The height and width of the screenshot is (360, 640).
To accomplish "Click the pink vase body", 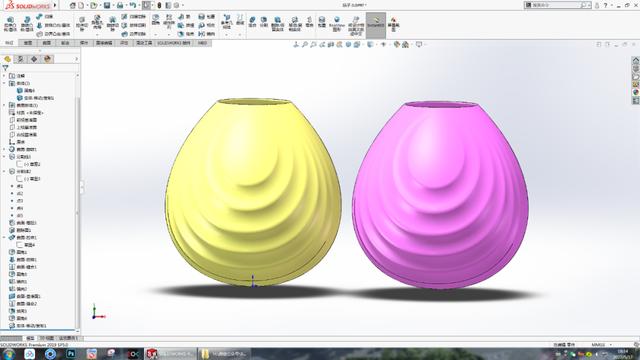I will pos(440,196).
